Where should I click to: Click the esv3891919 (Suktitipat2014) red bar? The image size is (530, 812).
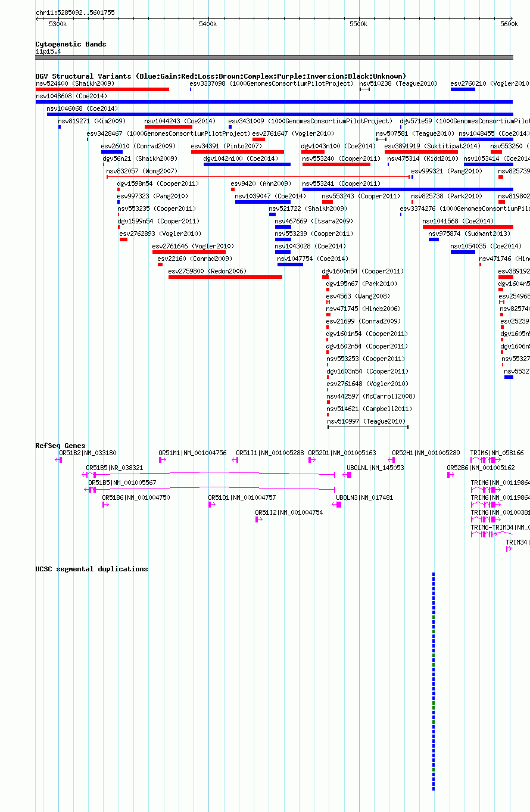click(421, 152)
